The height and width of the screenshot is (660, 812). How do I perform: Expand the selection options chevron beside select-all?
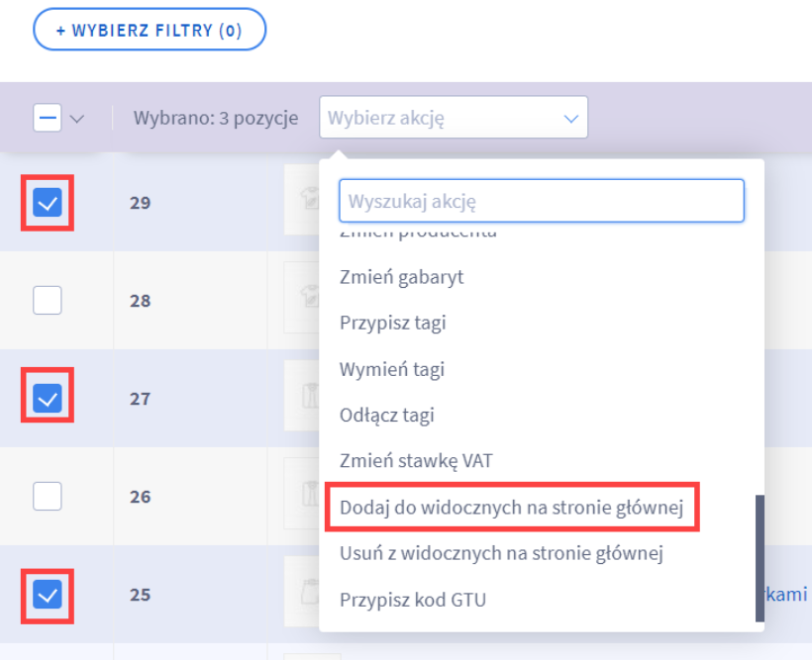coord(77,119)
